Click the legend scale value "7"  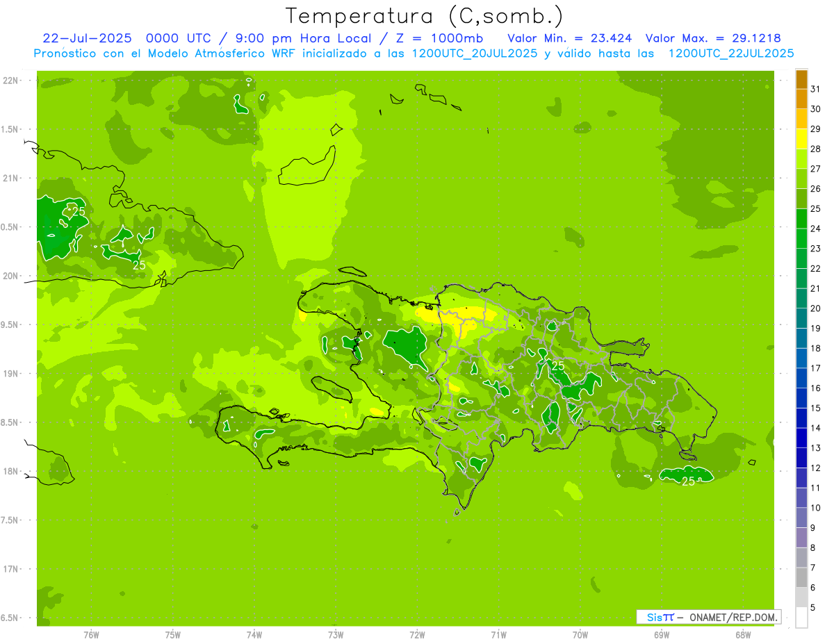click(x=813, y=568)
